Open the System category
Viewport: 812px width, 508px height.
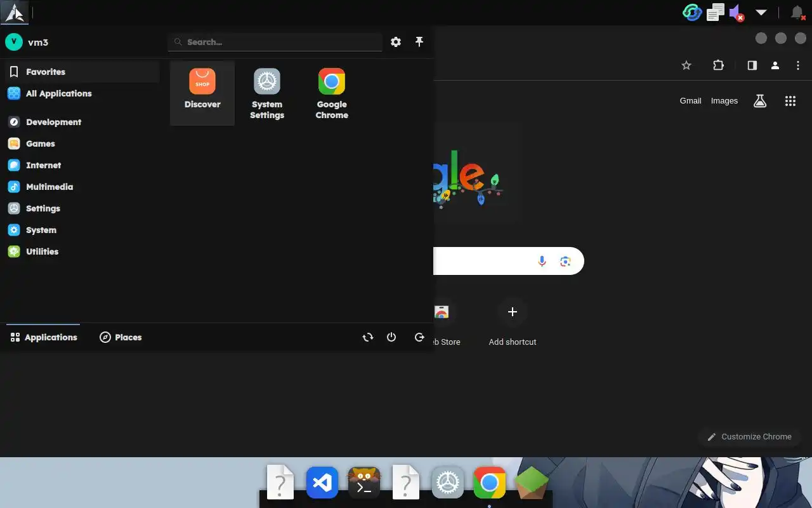(x=82, y=230)
